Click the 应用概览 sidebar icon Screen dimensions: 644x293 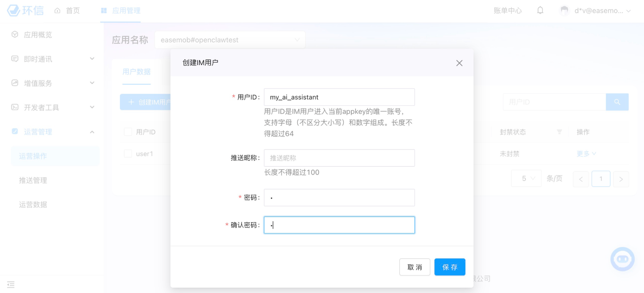coord(15,34)
